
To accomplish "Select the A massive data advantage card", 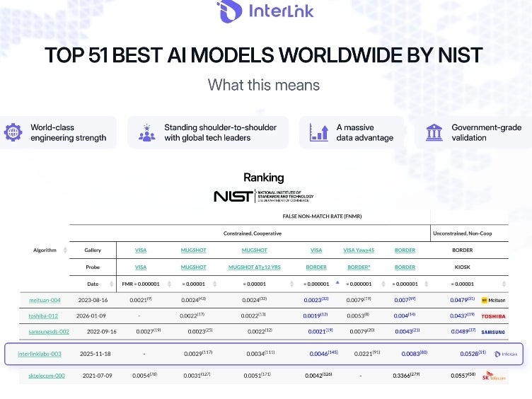I will (x=352, y=133).
